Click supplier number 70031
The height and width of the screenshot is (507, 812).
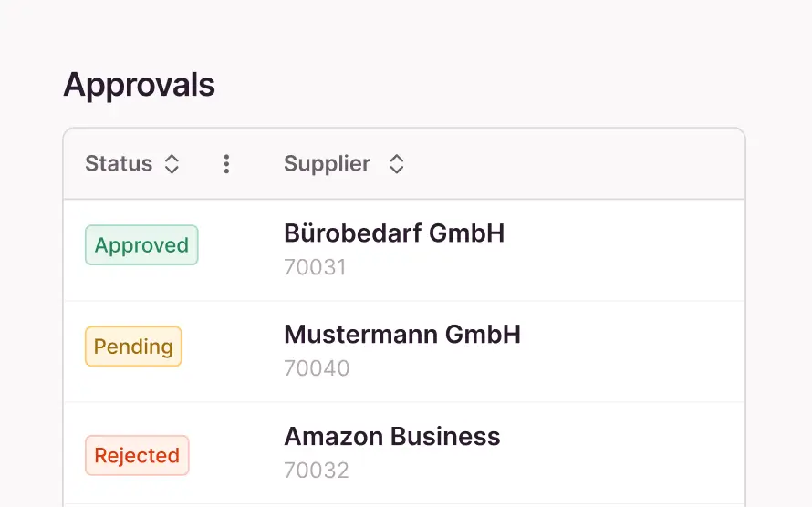pos(315,268)
